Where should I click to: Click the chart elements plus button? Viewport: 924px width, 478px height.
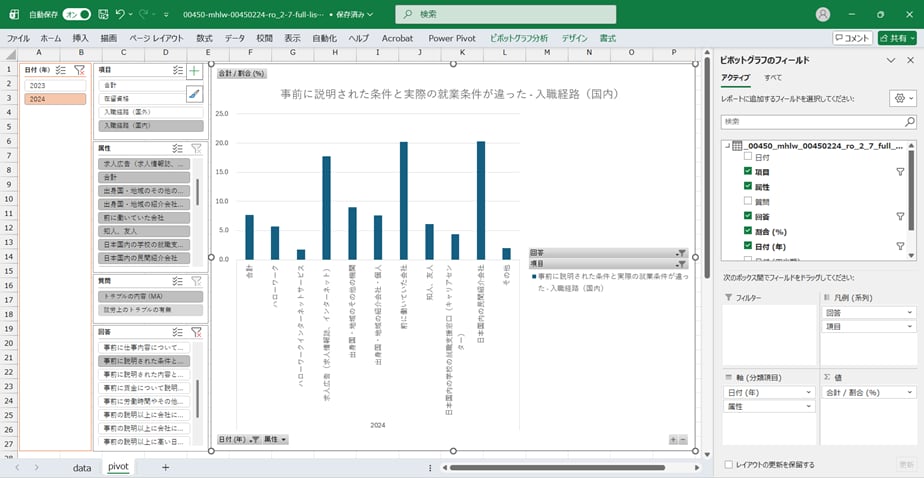click(194, 71)
